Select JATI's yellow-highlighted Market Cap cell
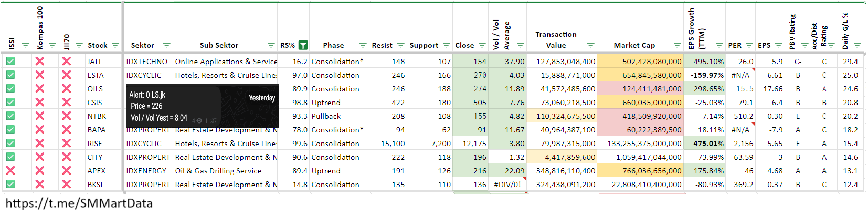The width and height of the screenshot is (868, 215). [640, 62]
